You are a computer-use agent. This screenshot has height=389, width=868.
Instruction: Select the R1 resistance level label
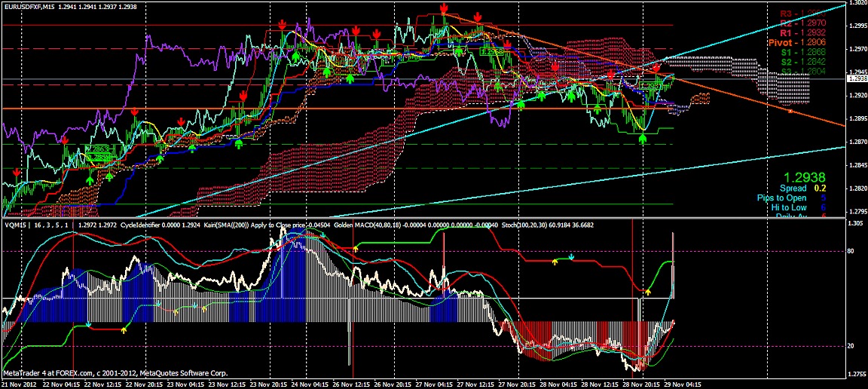pos(803,33)
